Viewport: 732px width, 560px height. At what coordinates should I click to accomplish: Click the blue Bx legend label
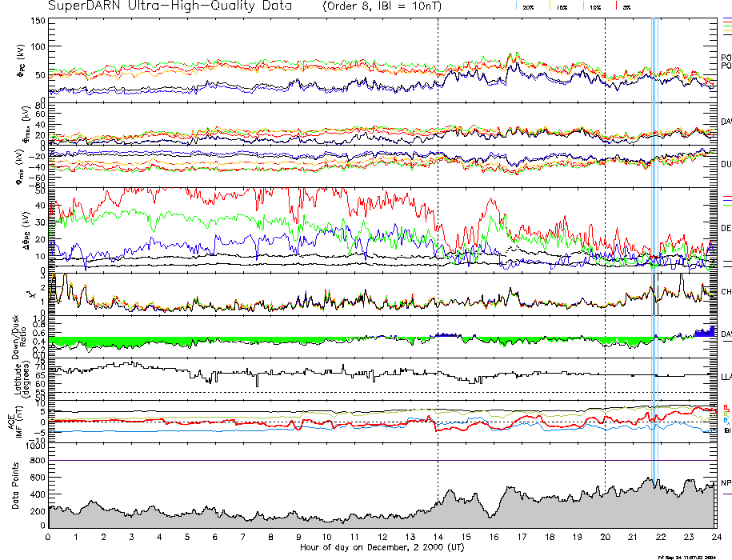click(x=726, y=420)
